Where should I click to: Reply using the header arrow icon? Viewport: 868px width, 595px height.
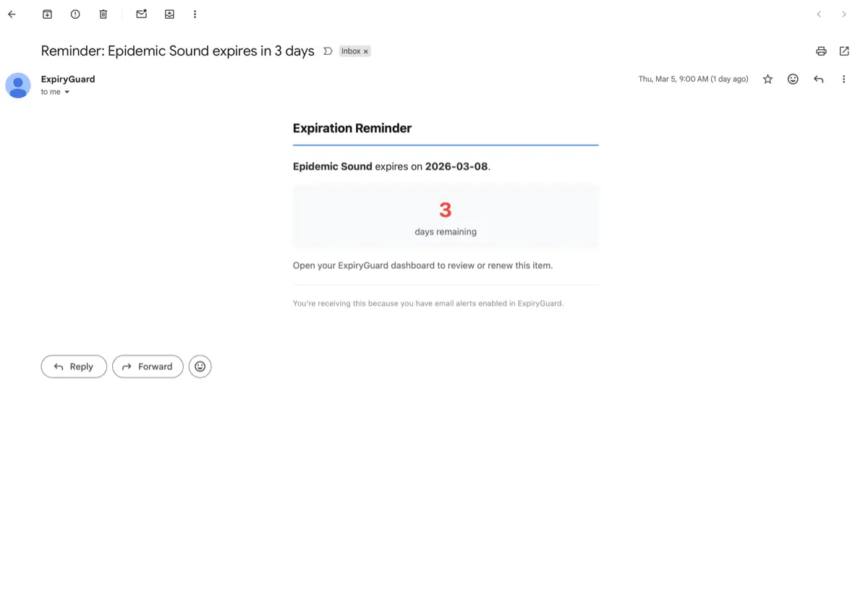pos(818,80)
